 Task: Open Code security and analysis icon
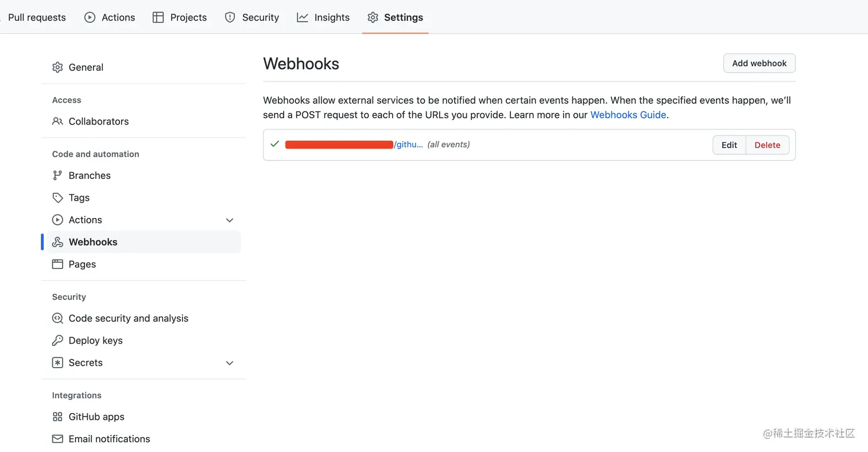click(x=57, y=318)
